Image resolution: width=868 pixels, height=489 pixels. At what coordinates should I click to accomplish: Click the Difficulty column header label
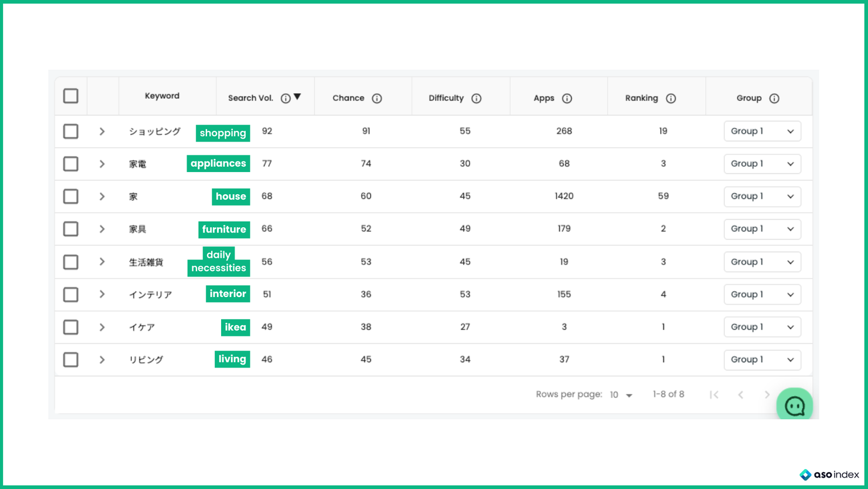pyautogui.click(x=446, y=98)
